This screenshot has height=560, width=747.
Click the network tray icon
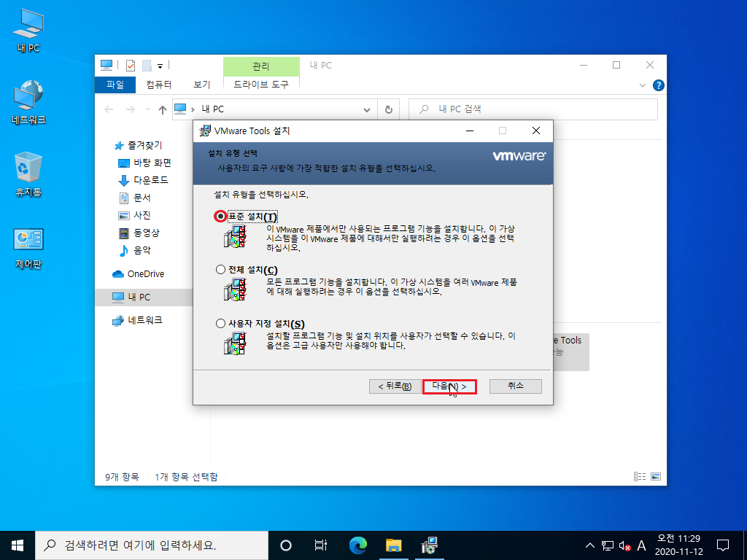[x=607, y=545]
